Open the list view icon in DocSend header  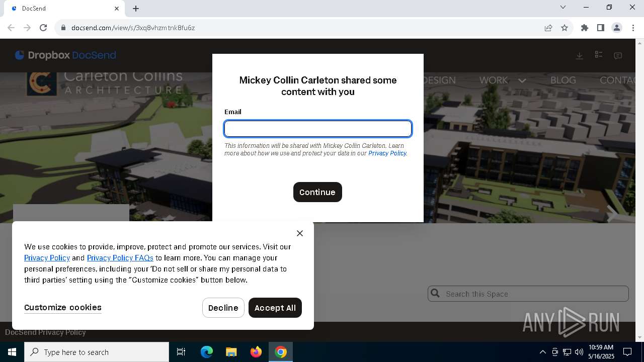tap(599, 55)
